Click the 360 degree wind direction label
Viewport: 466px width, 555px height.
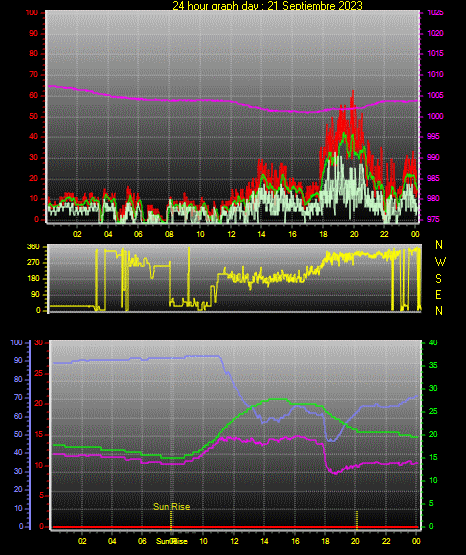pos(33,247)
